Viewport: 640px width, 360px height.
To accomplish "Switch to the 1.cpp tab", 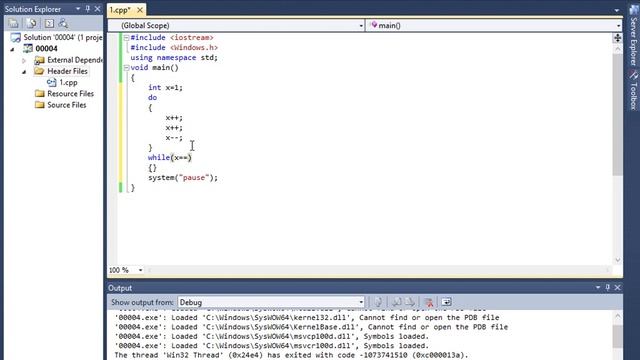I will (120, 10).
